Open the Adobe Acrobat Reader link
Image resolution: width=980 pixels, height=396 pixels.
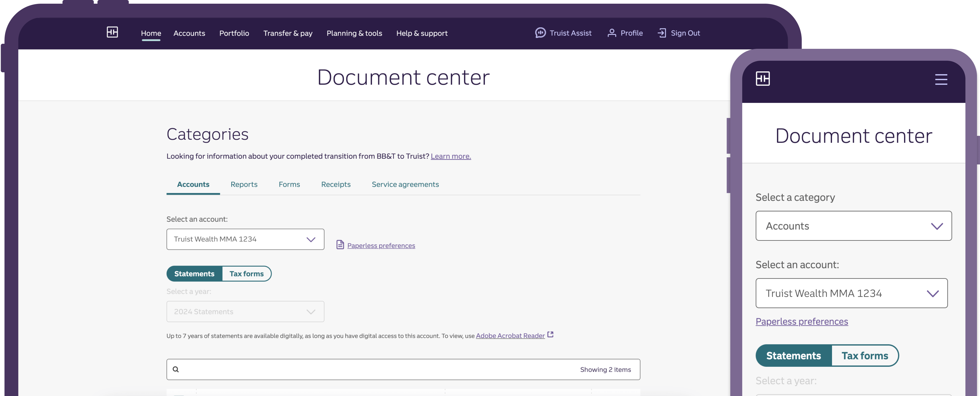510,336
